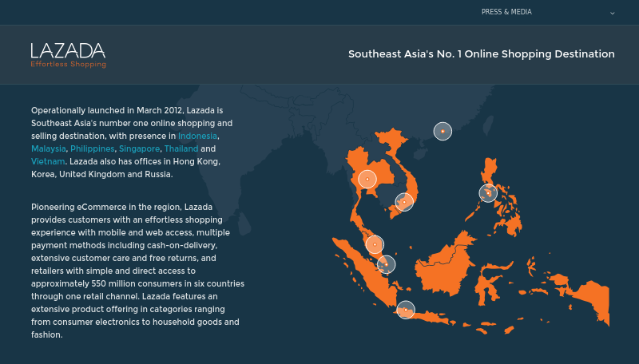Image resolution: width=639 pixels, height=364 pixels.
Task: Click the headline 'Southeast Asia's No. 1 Online Shopping Destination'
Action: [482, 54]
